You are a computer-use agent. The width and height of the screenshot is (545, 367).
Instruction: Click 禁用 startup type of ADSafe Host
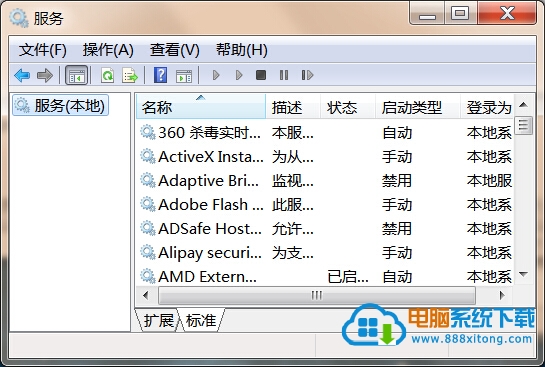(397, 229)
